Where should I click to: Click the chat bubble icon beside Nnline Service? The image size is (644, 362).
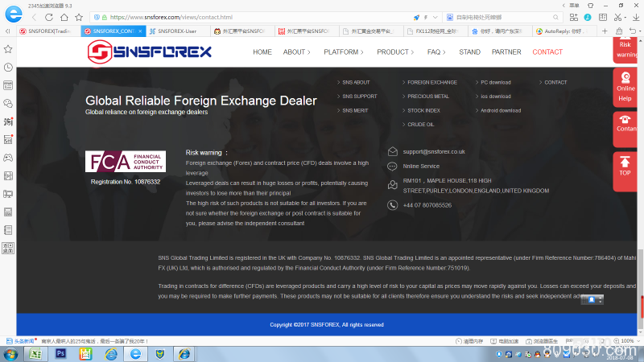click(392, 167)
